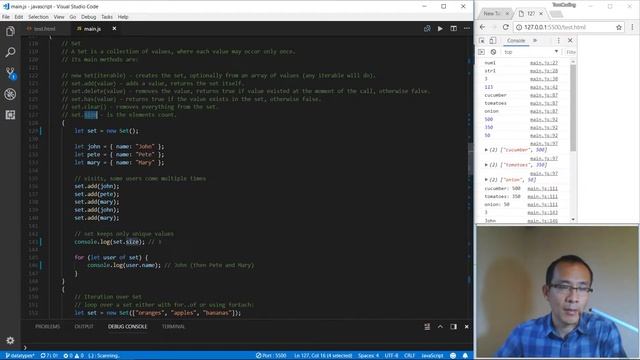Split the editor with the split icon
Image resolution: width=640 pixels, height=360 pixels.
pos(453,29)
